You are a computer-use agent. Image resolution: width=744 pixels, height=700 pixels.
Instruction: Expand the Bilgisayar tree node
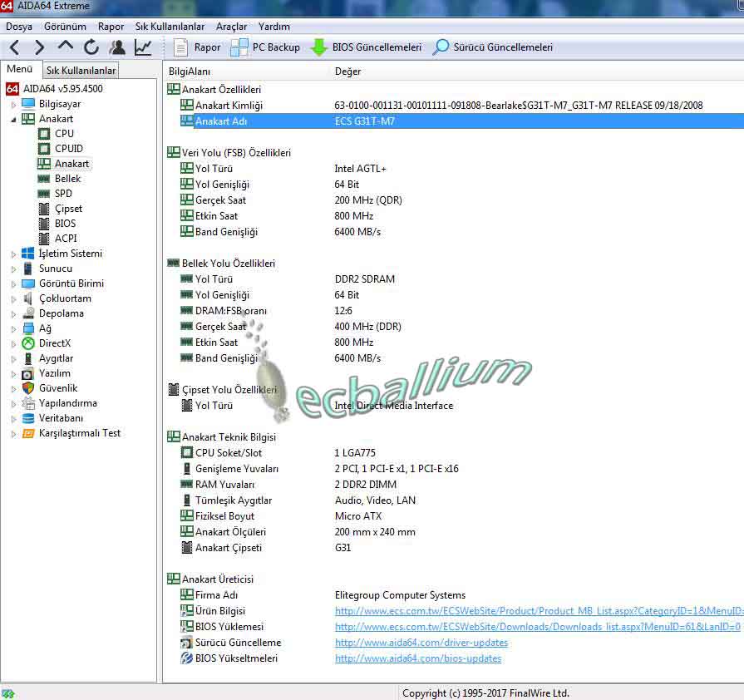pyautogui.click(x=13, y=105)
